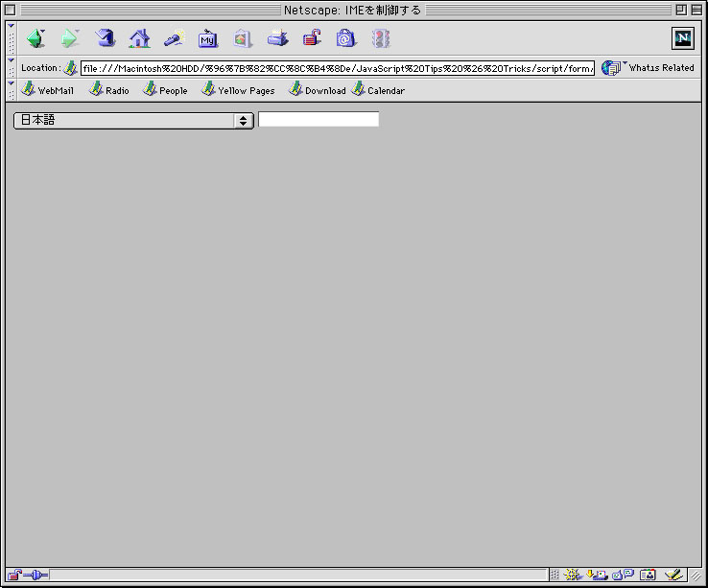Viewport: 708px width, 588px height.
Task: Open the People bookmark
Action: tap(165, 89)
